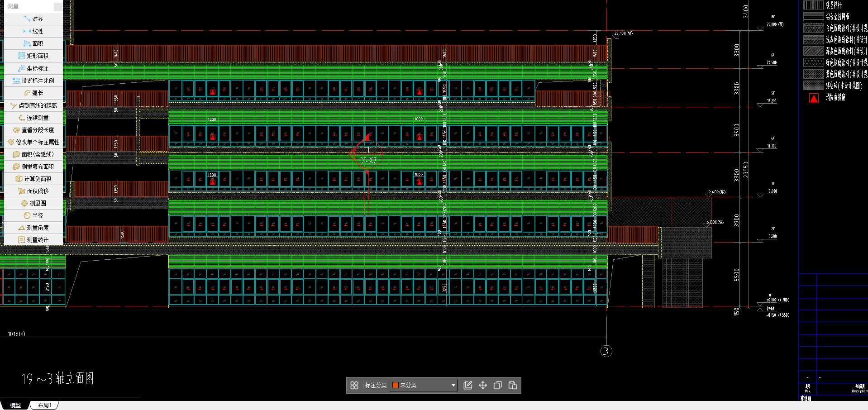
Task: Click hatch swatch beside 浅灰色质感涂料
Action: [813, 39]
